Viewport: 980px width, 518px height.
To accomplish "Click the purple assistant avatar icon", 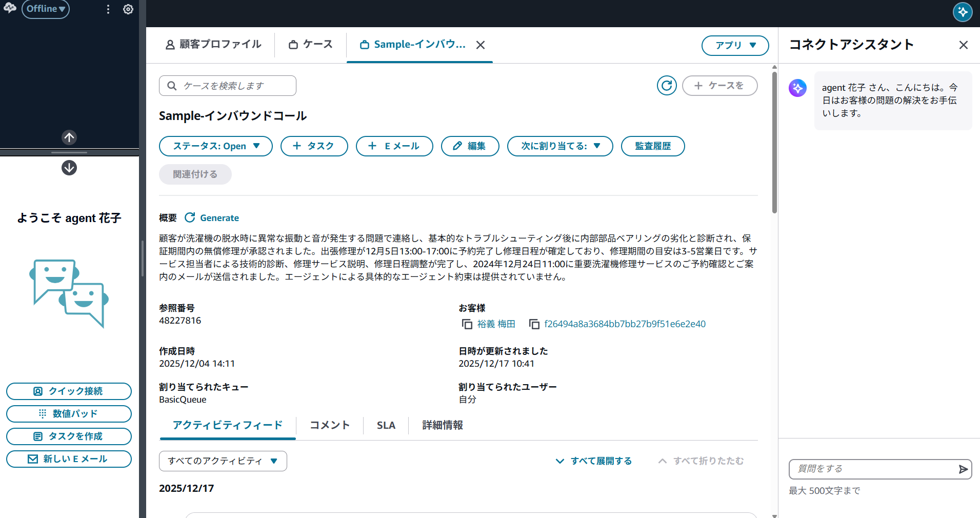I will (797, 88).
